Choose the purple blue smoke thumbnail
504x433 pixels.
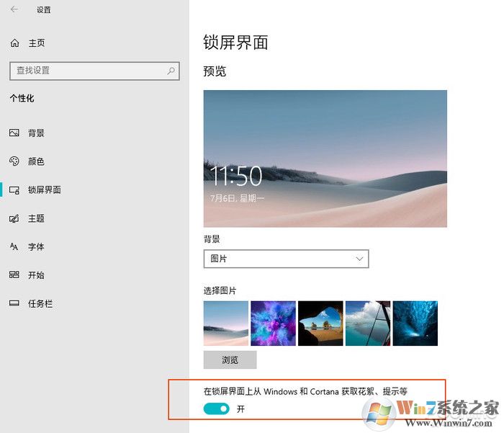[273, 323]
